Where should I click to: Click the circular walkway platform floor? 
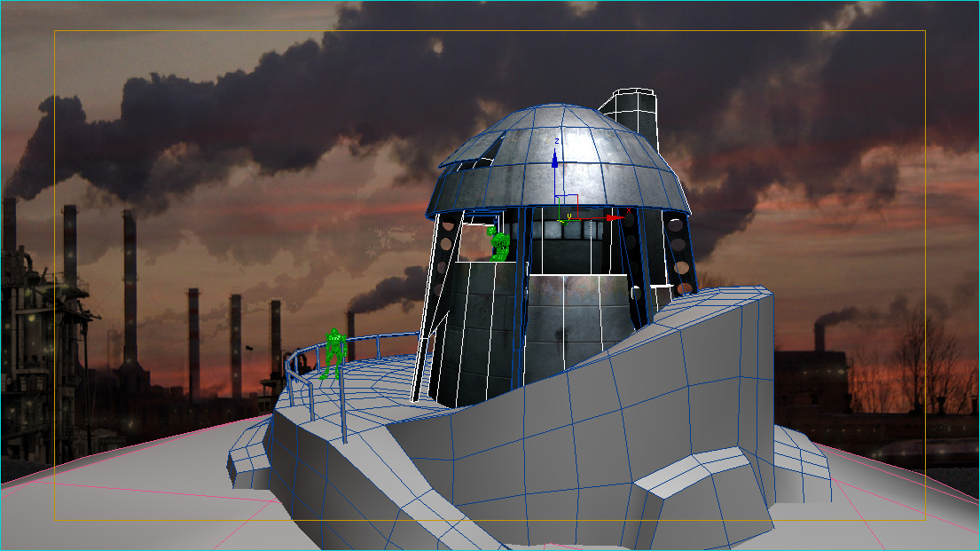[x=372, y=377]
